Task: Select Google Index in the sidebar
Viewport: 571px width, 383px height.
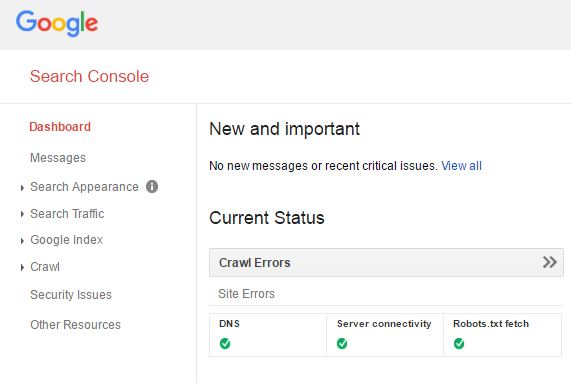Action: (x=67, y=240)
